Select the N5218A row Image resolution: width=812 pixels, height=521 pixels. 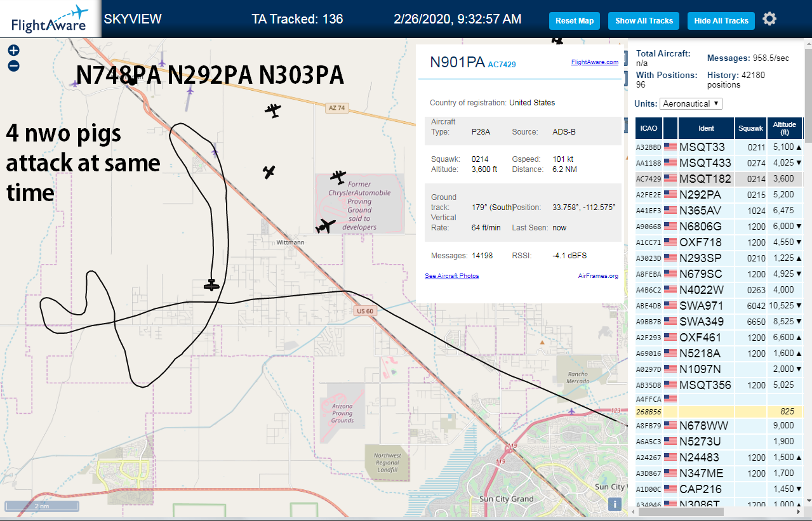pos(719,353)
